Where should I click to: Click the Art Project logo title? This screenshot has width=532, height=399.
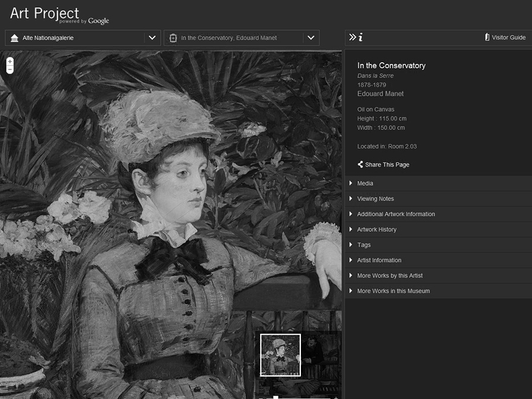coord(44,13)
